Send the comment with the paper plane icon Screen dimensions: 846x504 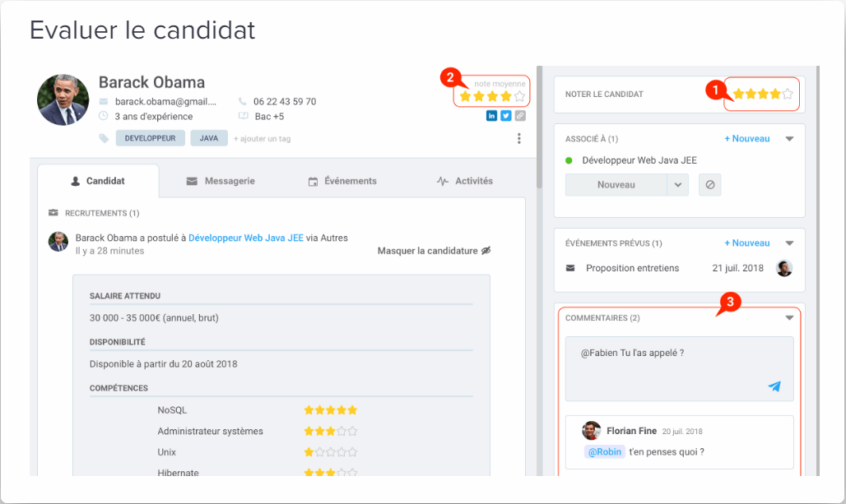click(774, 385)
